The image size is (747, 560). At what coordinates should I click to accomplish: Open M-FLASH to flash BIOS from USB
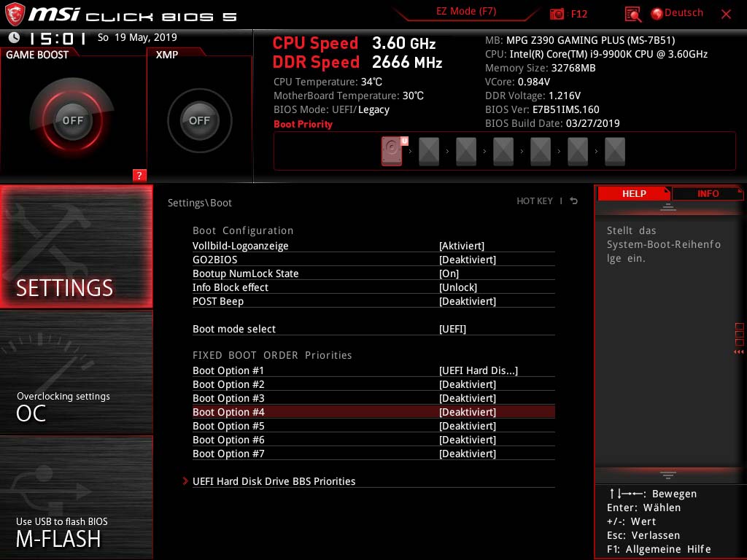[x=76, y=497]
